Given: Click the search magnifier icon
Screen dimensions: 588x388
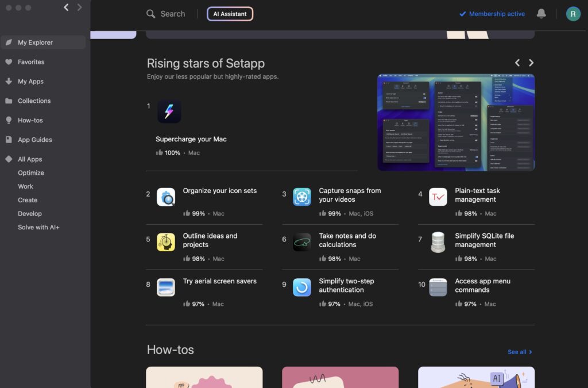Looking at the screenshot, I should tap(151, 14).
